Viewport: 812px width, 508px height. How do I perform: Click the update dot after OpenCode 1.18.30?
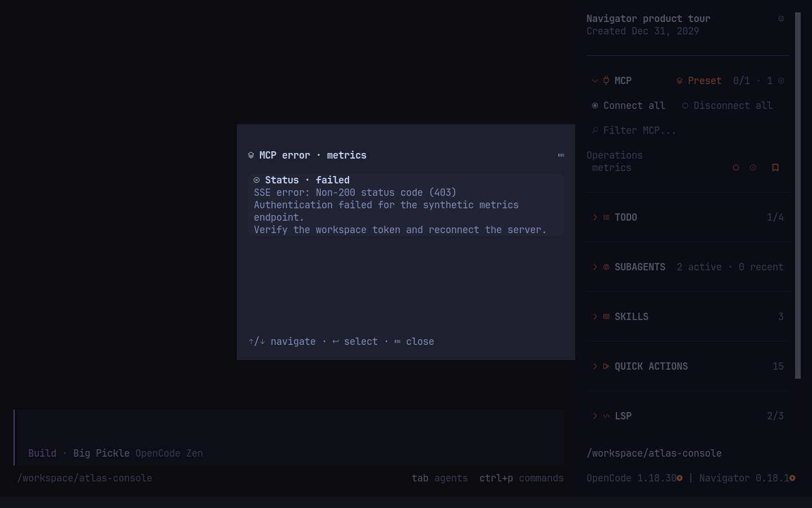click(x=679, y=478)
